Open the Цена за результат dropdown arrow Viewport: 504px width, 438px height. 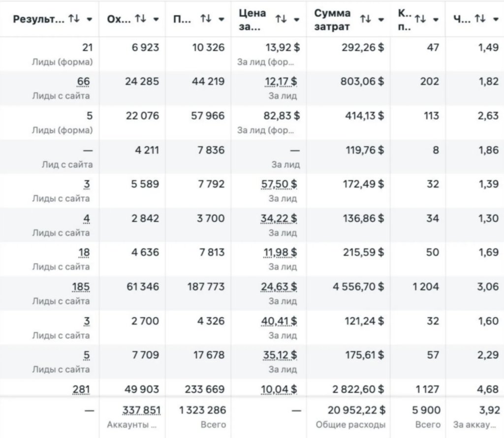coord(297,20)
